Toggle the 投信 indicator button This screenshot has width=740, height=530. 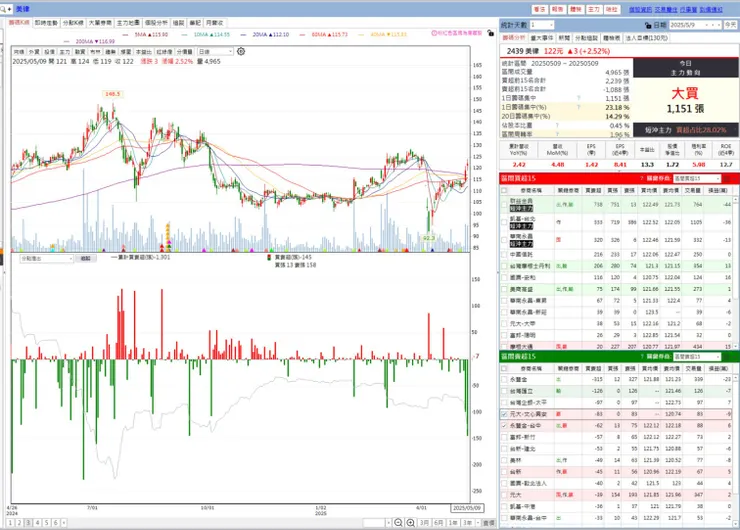(49, 51)
